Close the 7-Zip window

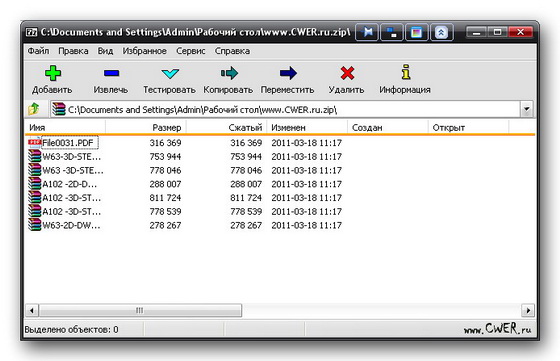pos(520,32)
